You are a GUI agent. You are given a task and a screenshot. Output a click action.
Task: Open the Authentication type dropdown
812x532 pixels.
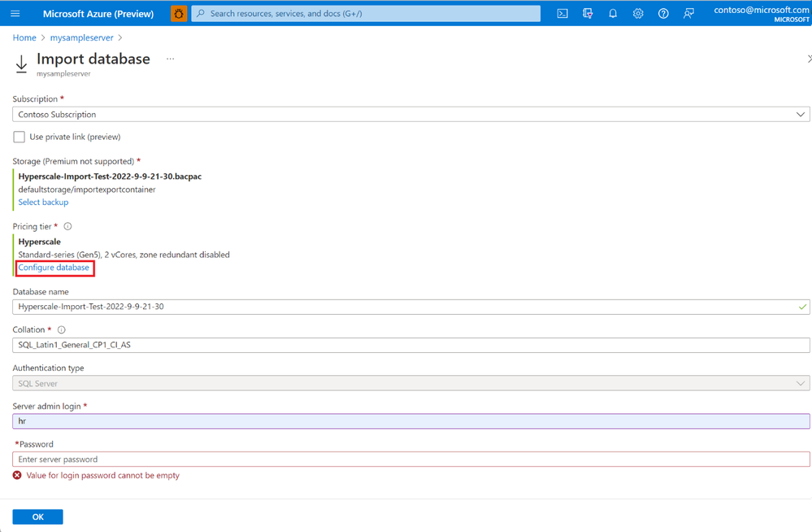[x=411, y=384]
